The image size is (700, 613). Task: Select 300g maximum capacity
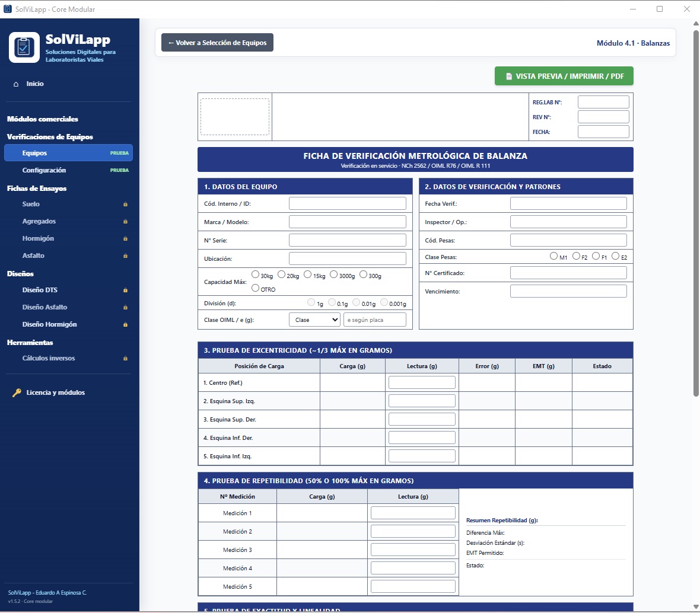tap(364, 274)
